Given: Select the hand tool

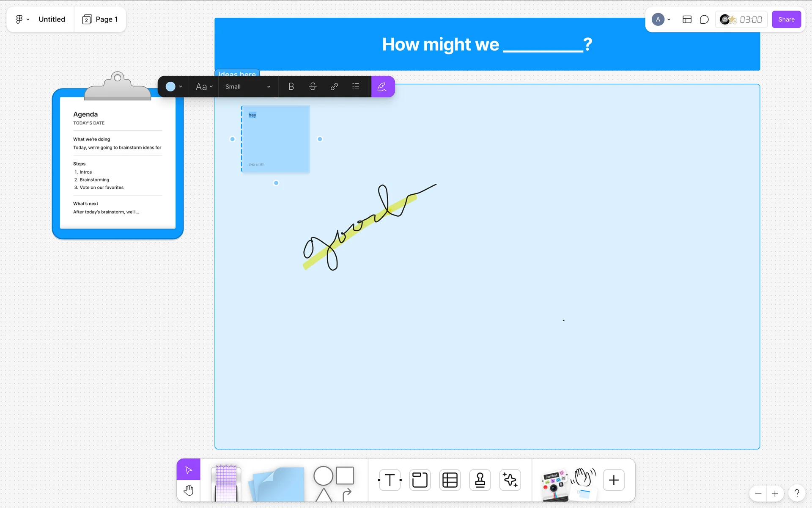Looking at the screenshot, I should (x=188, y=491).
